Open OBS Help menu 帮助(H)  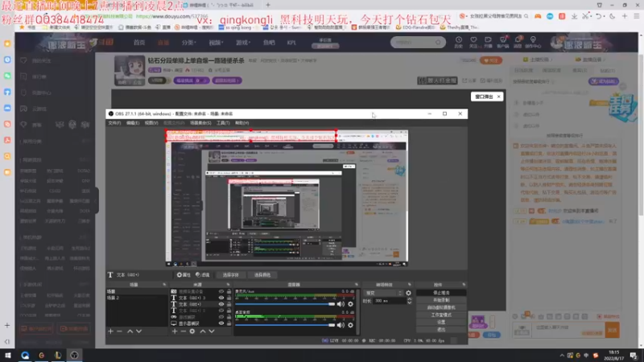[x=242, y=123]
